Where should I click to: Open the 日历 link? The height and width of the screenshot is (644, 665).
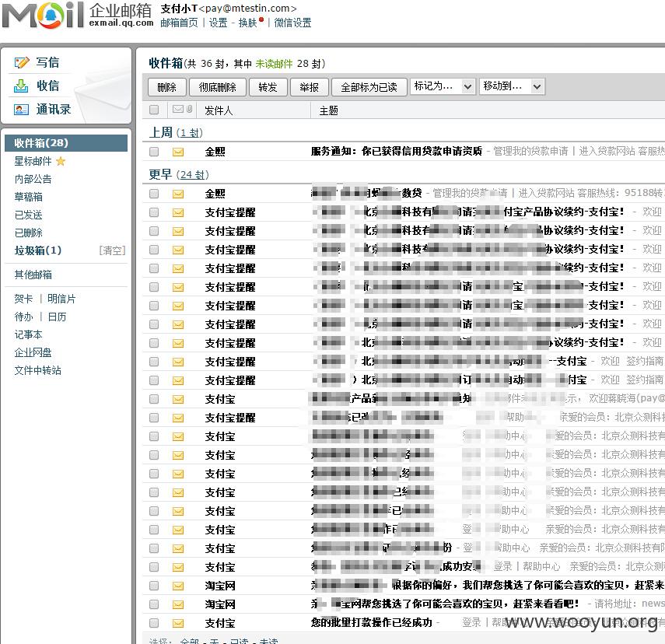[x=57, y=317]
